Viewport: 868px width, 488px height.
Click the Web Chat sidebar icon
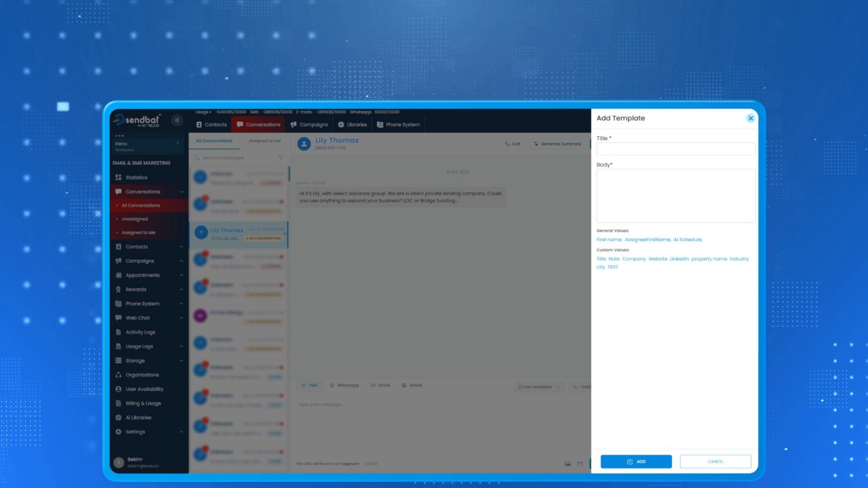pos(119,318)
